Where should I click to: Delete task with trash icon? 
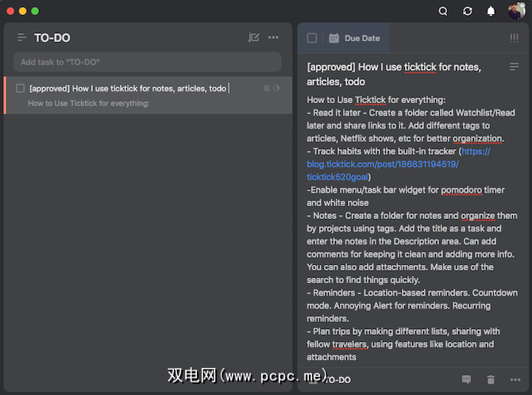pyautogui.click(x=491, y=381)
